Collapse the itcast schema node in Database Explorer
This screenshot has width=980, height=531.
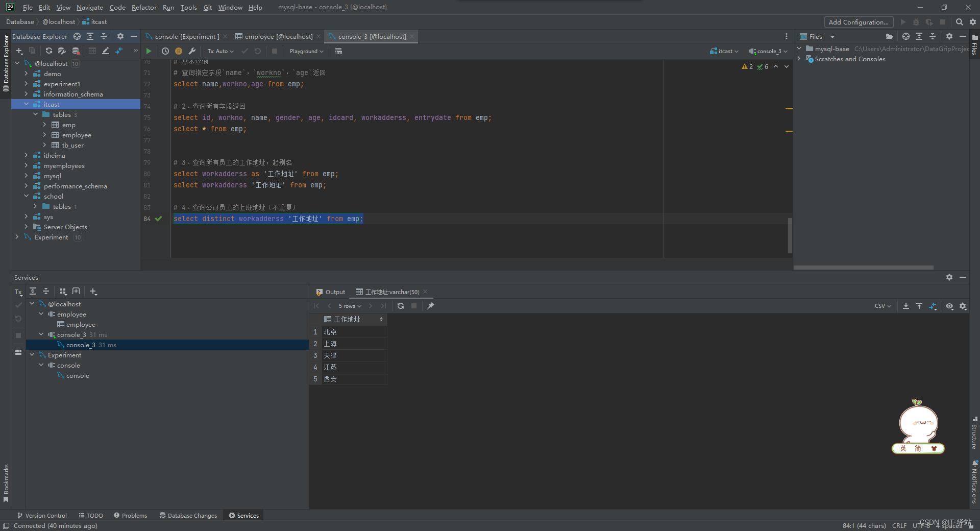click(27, 104)
